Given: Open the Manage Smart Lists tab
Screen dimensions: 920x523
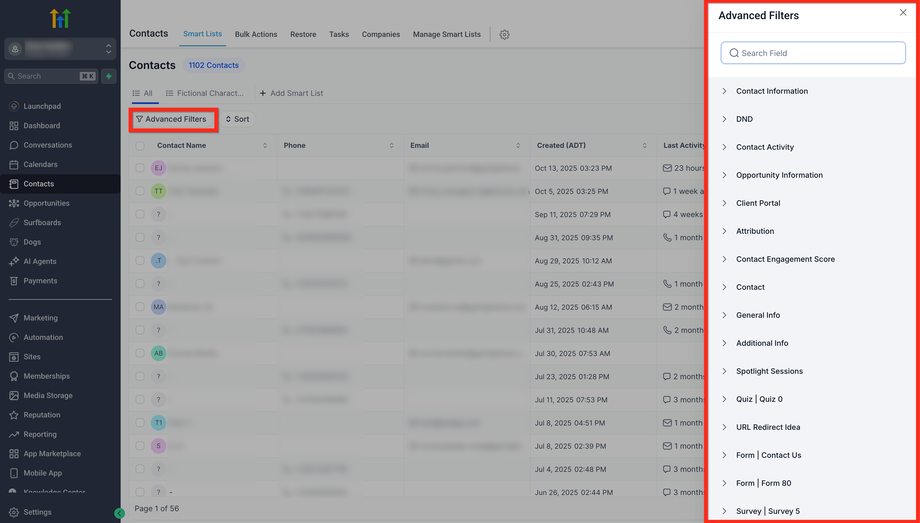Looking at the screenshot, I should (447, 35).
